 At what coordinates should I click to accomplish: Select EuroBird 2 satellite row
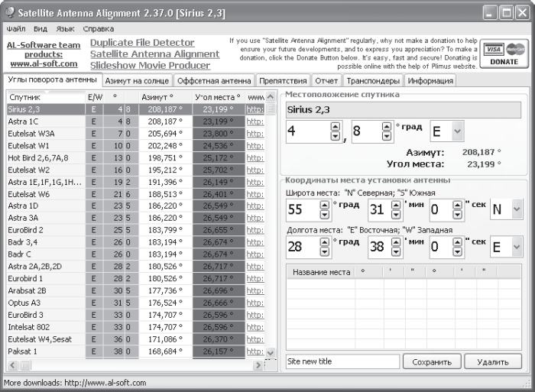point(135,230)
